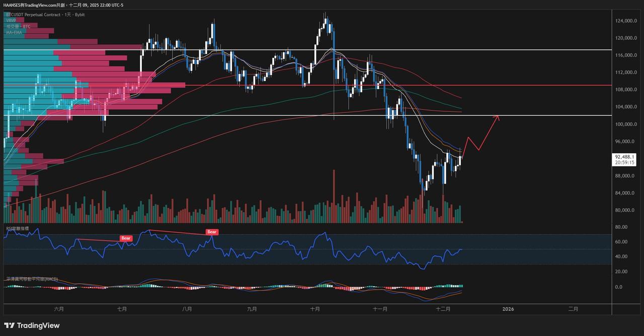Select the BTCUSDT Perpetual Contract title

pos(45,15)
